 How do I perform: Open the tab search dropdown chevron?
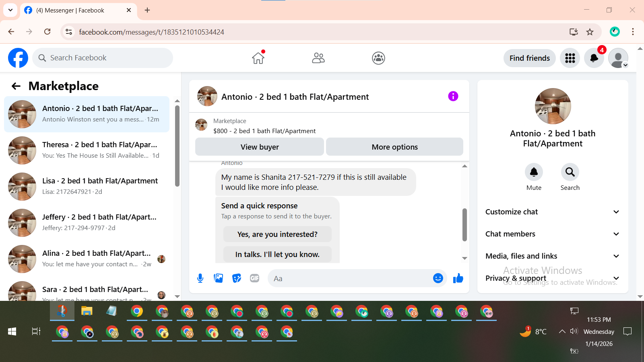(10, 10)
